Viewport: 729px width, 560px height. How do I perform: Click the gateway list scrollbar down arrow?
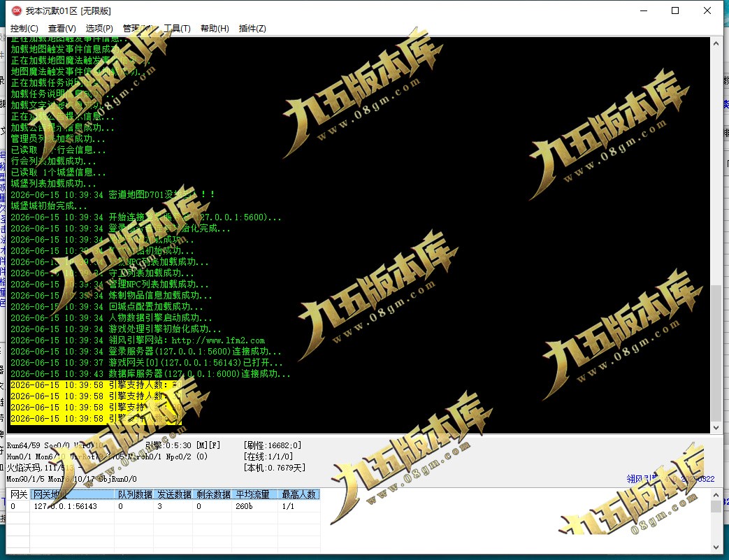[716, 547]
